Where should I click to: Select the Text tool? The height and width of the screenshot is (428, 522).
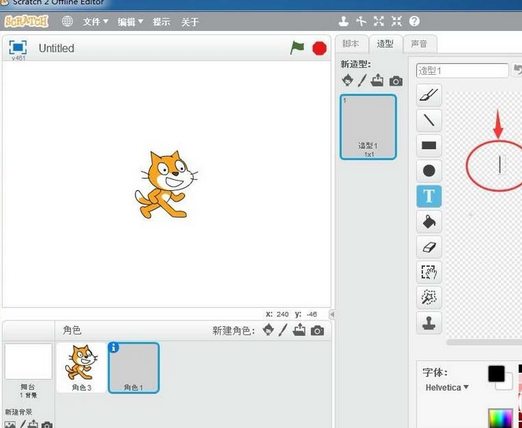tap(429, 196)
